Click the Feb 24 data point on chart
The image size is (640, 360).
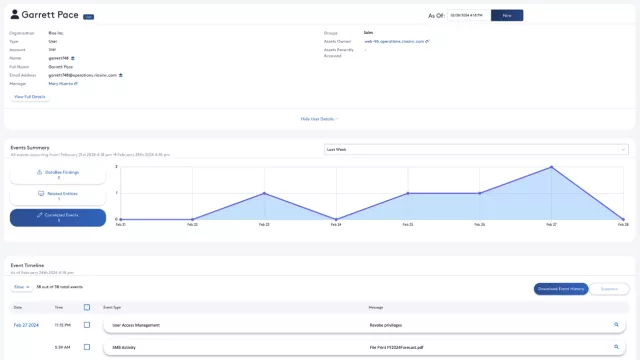pyautogui.click(x=336, y=220)
